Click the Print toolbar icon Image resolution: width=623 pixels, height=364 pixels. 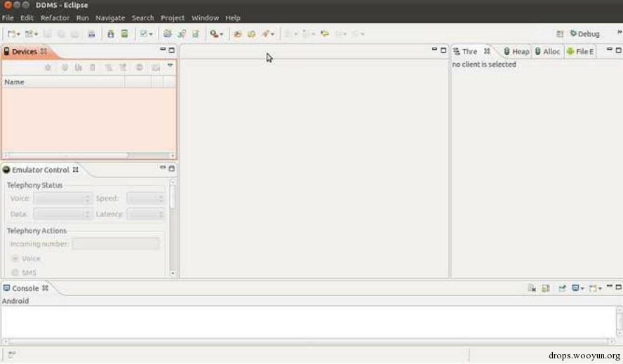(x=91, y=34)
